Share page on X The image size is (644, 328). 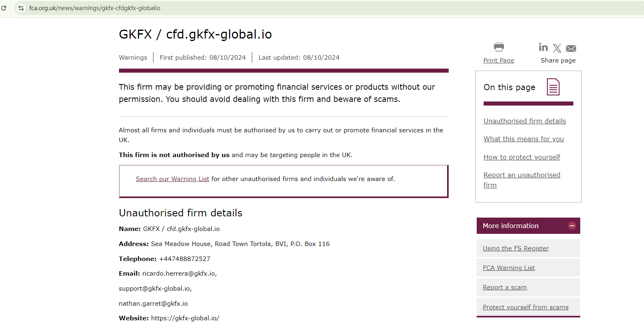tap(557, 48)
